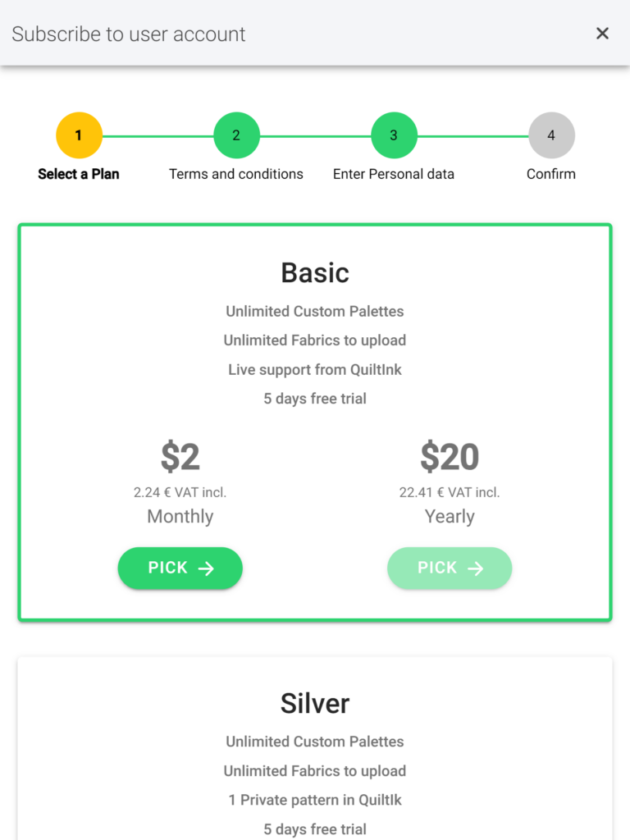Image resolution: width=630 pixels, height=840 pixels.
Task: Go to step 2 green circle
Action: 236,135
